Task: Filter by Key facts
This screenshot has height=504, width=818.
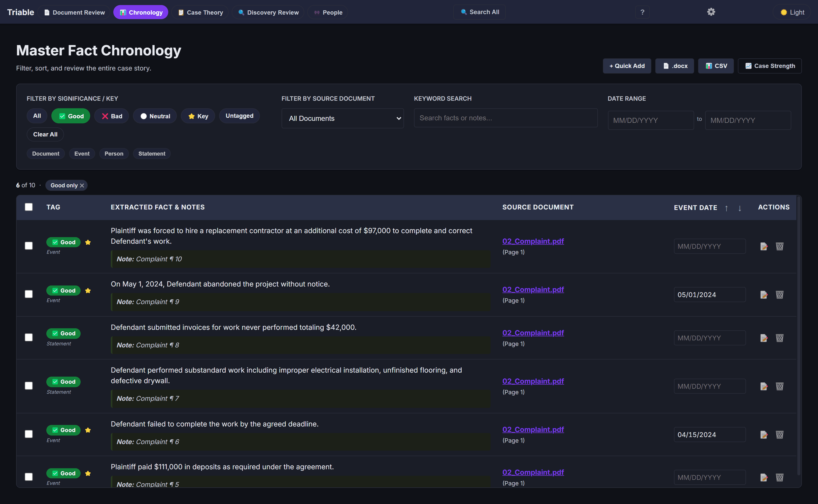Action: coord(198,116)
